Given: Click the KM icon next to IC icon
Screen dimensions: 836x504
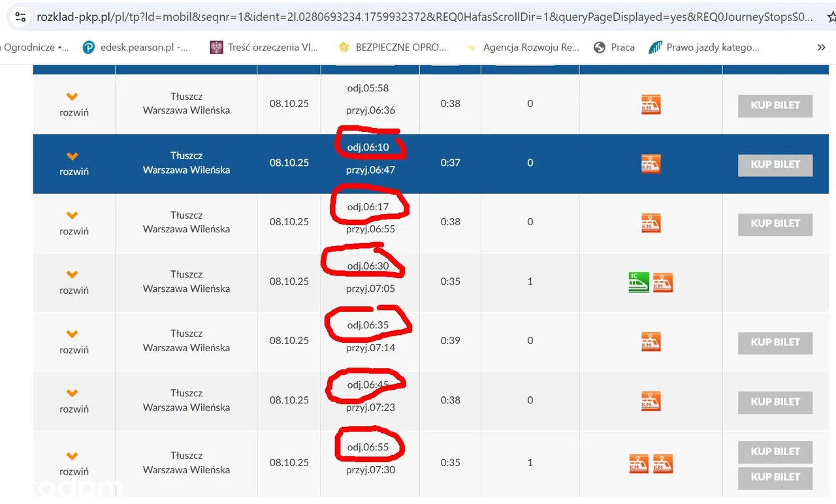Looking at the screenshot, I should [663, 282].
